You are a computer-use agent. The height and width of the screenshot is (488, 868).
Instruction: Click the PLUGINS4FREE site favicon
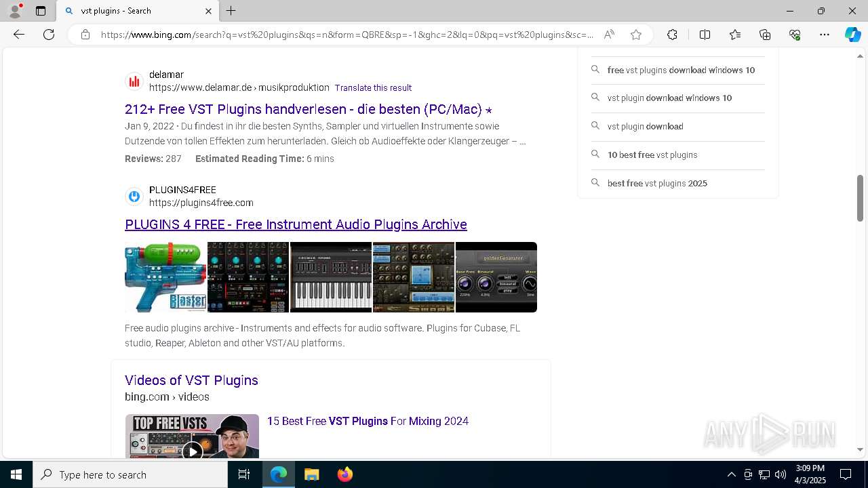pyautogui.click(x=134, y=197)
